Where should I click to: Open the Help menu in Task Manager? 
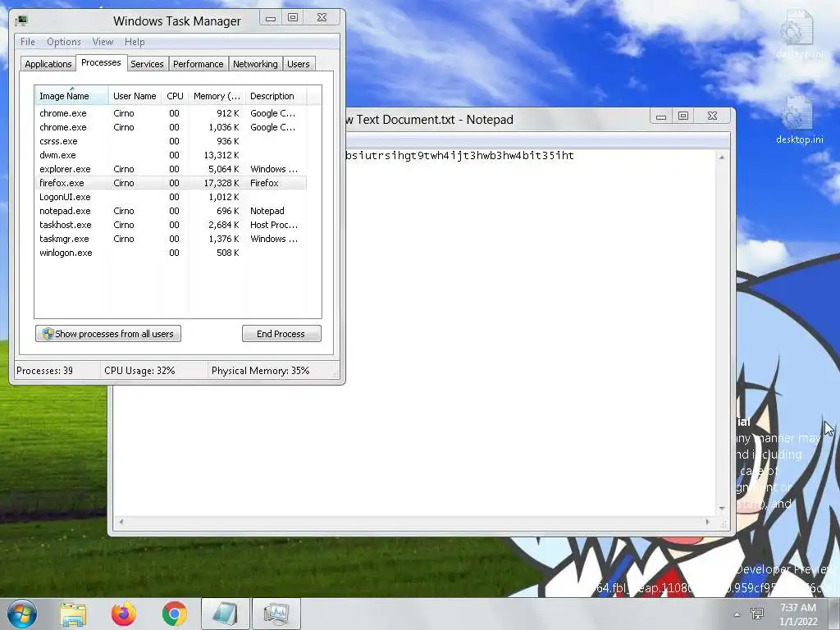point(135,42)
